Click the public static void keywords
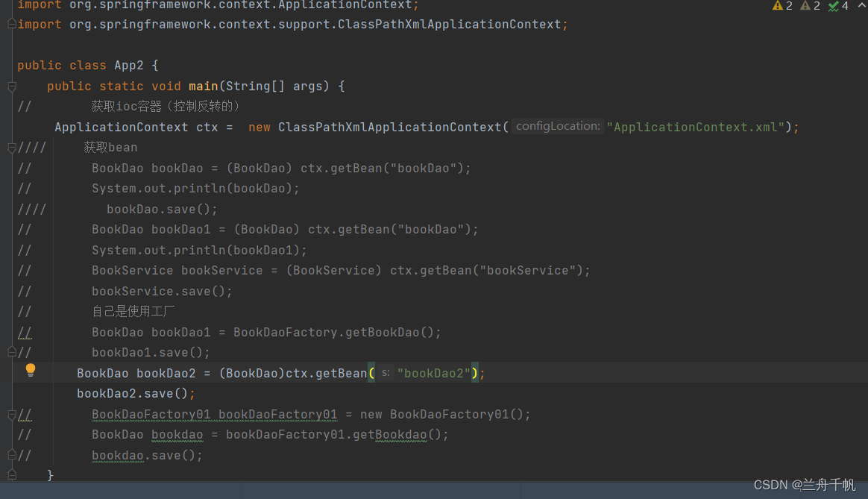This screenshot has width=868, height=499. (114, 87)
